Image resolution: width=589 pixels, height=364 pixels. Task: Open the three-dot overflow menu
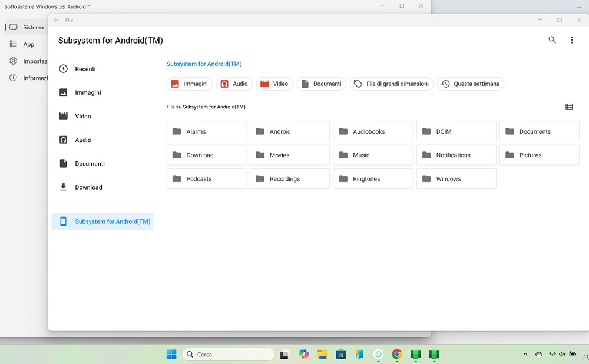click(572, 40)
